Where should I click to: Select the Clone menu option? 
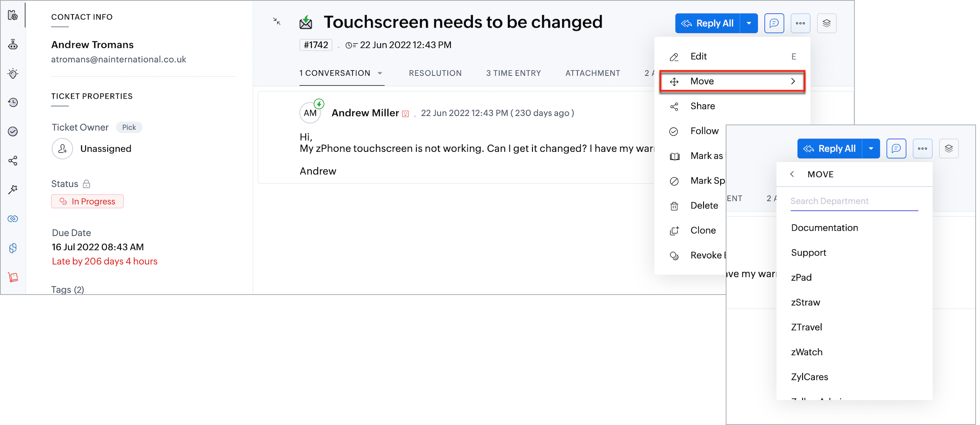pos(703,230)
